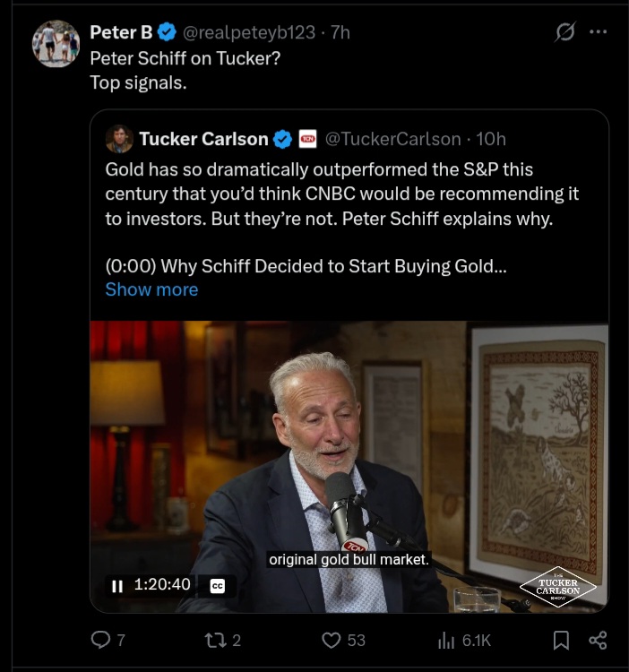
Task: Click the @realpeteyb123 handle
Action: coord(249,32)
